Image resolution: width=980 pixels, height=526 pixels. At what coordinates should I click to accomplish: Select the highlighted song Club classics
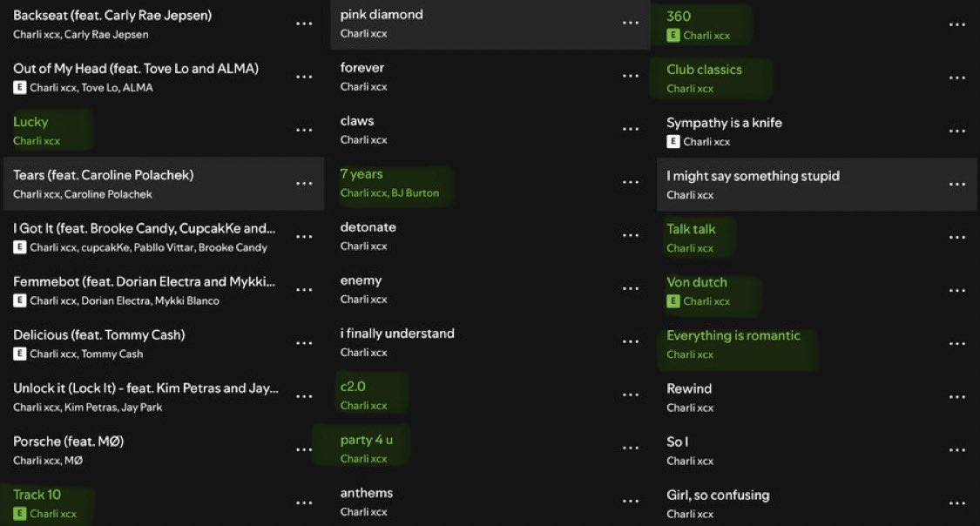point(704,70)
